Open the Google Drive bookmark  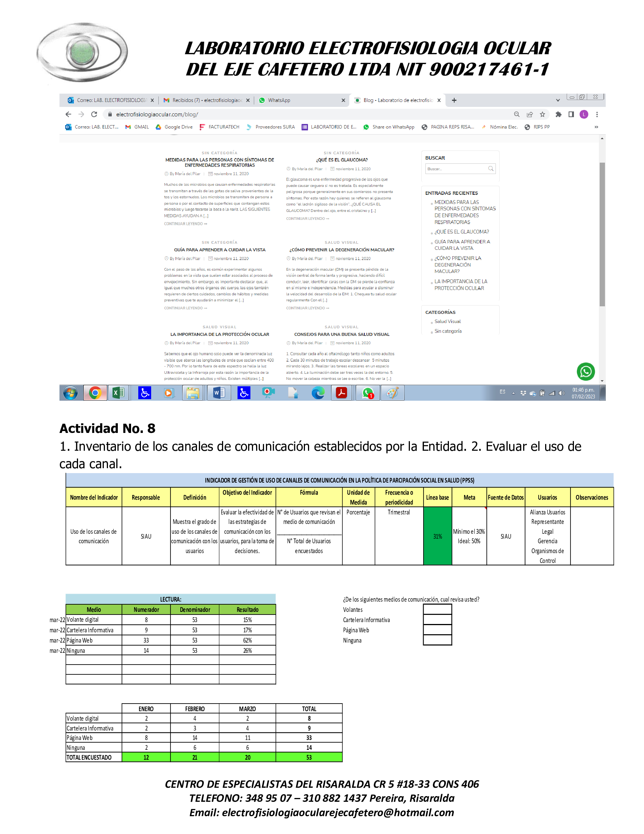coord(174,127)
